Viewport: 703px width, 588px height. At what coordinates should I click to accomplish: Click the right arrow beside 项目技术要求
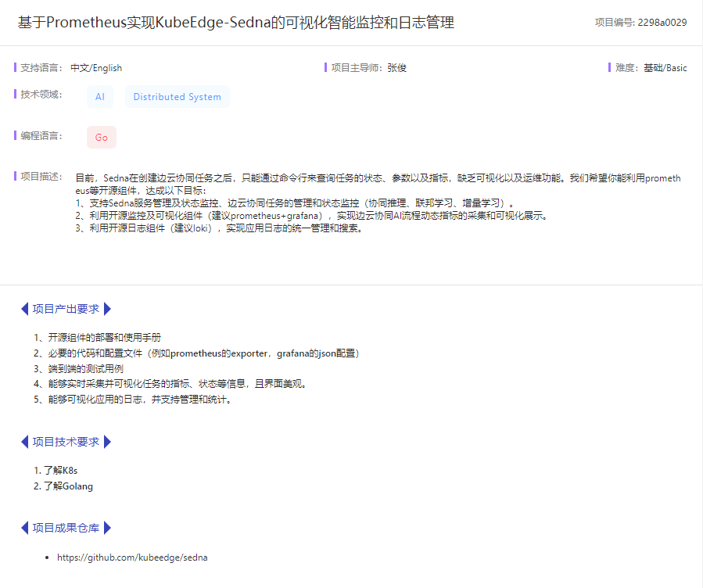(x=107, y=442)
